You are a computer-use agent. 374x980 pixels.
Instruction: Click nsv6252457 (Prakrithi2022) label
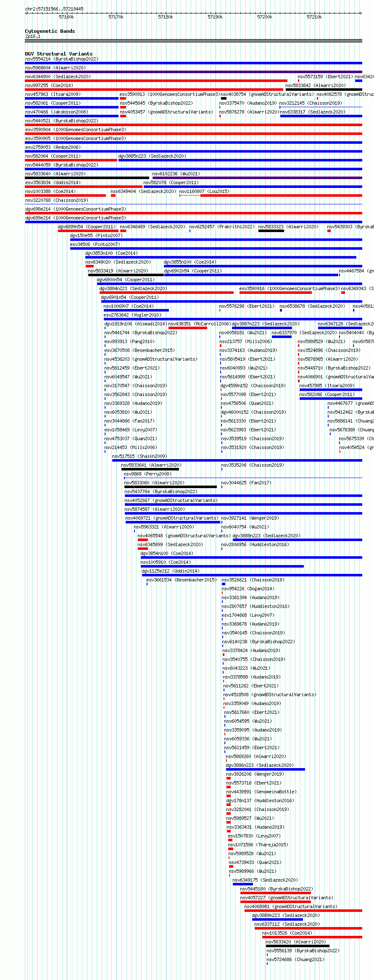tap(222, 227)
